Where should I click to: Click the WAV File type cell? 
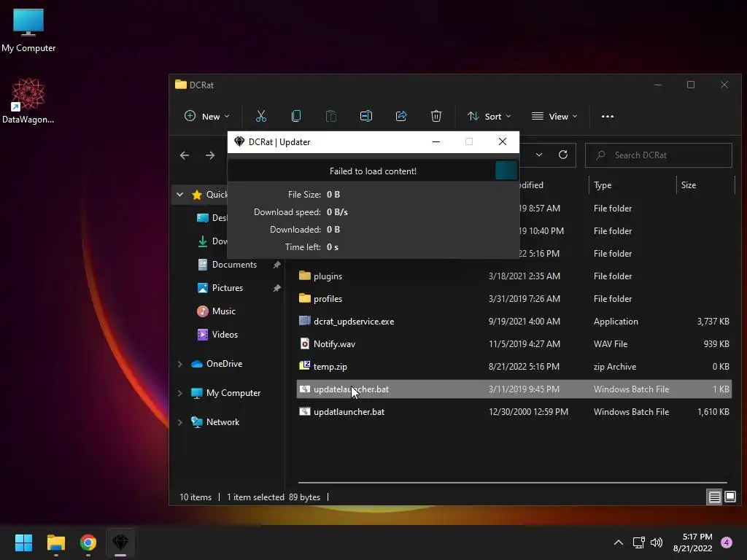[x=611, y=344]
